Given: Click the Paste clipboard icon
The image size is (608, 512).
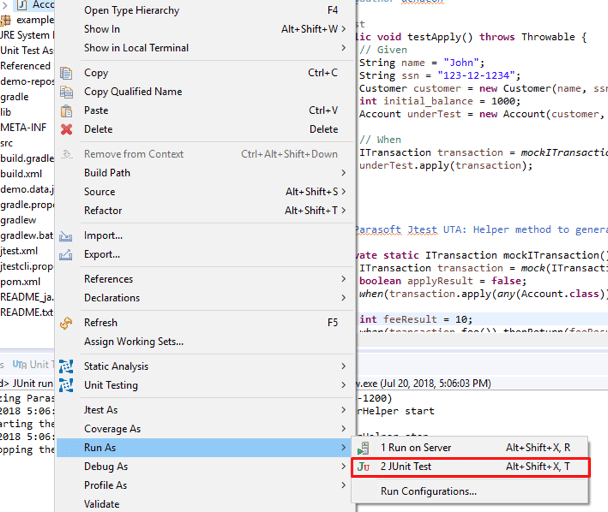Looking at the screenshot, I should 67,111.
